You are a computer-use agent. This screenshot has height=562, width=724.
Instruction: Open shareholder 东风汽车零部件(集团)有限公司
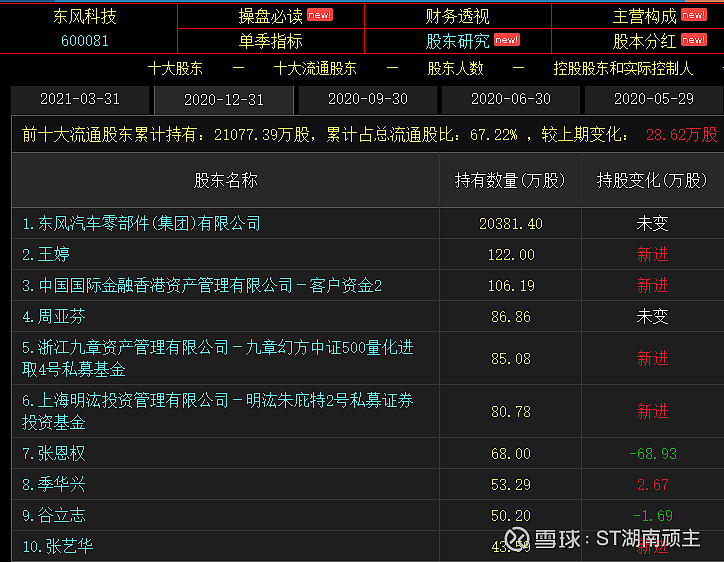click(x=141, y=224)
